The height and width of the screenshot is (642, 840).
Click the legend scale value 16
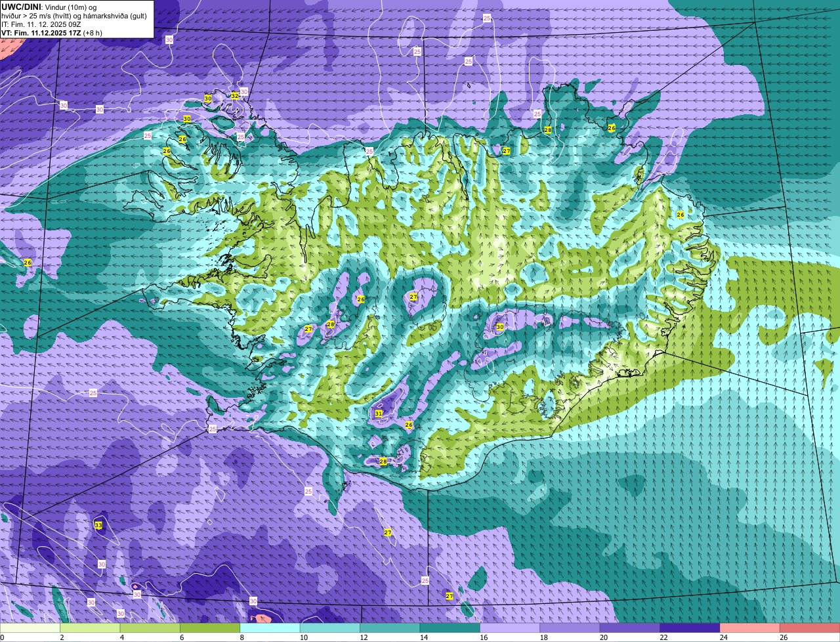(x=482, y=637)
